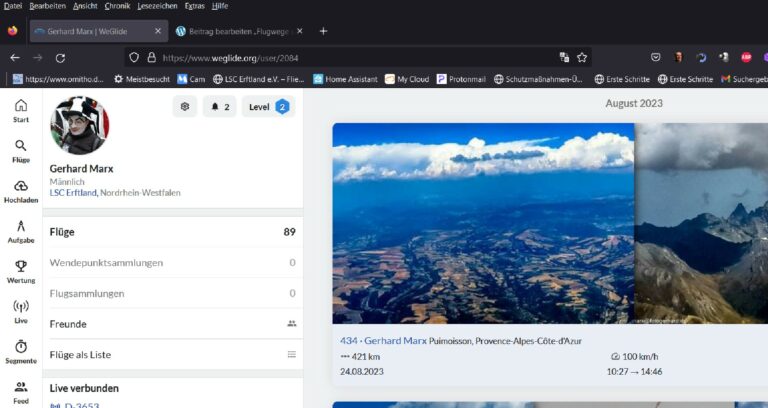Open Wendepunktsammlungen row
768x408 pixels.
(172, 263)
